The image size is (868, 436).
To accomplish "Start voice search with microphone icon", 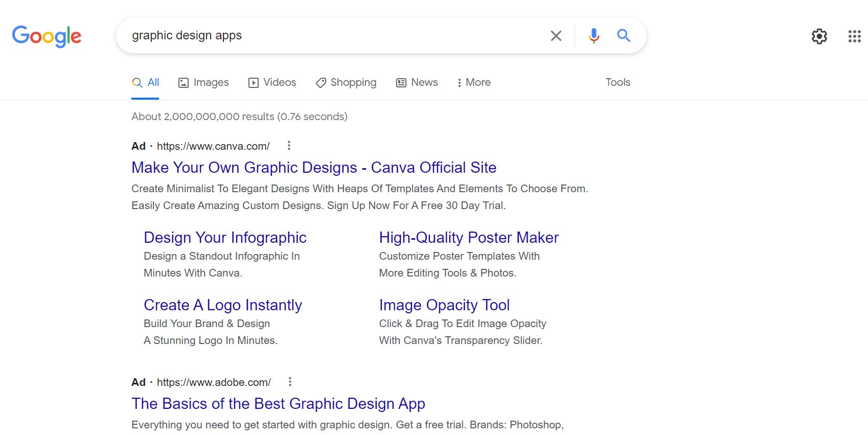I will point(593,36).
